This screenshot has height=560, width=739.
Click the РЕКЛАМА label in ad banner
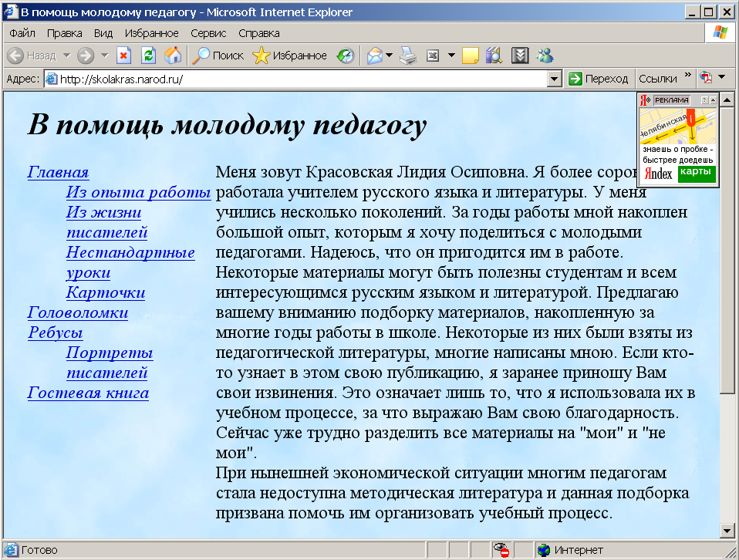[672, 100]
